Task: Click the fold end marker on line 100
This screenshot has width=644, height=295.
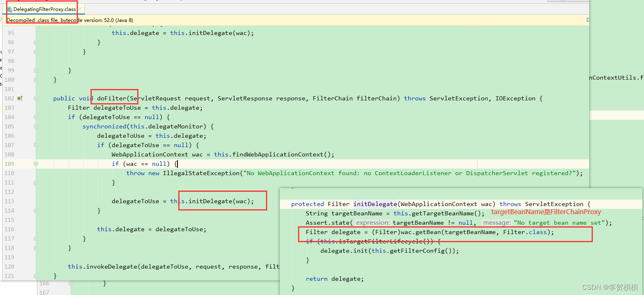Action: pyautogui.click(x=36, y=80)
